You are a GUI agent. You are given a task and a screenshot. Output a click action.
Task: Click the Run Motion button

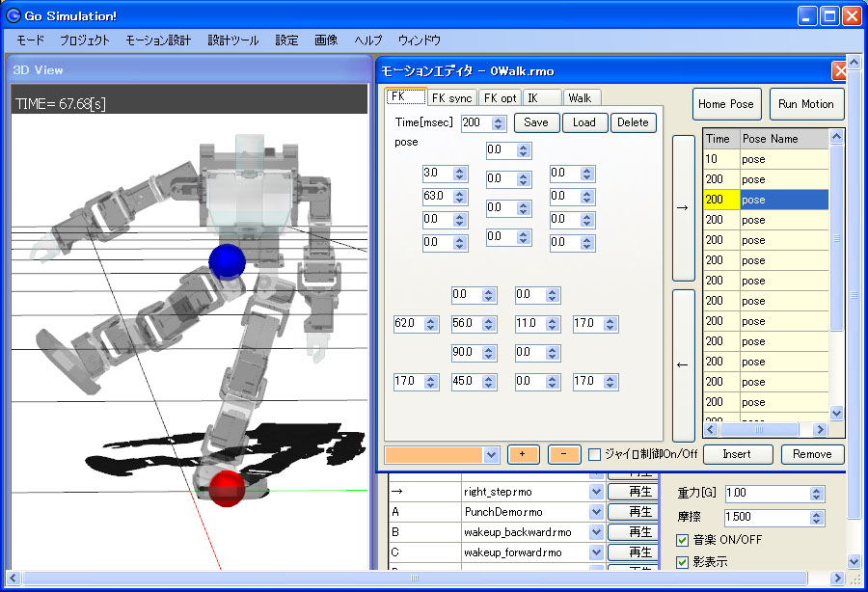(805, 104)
